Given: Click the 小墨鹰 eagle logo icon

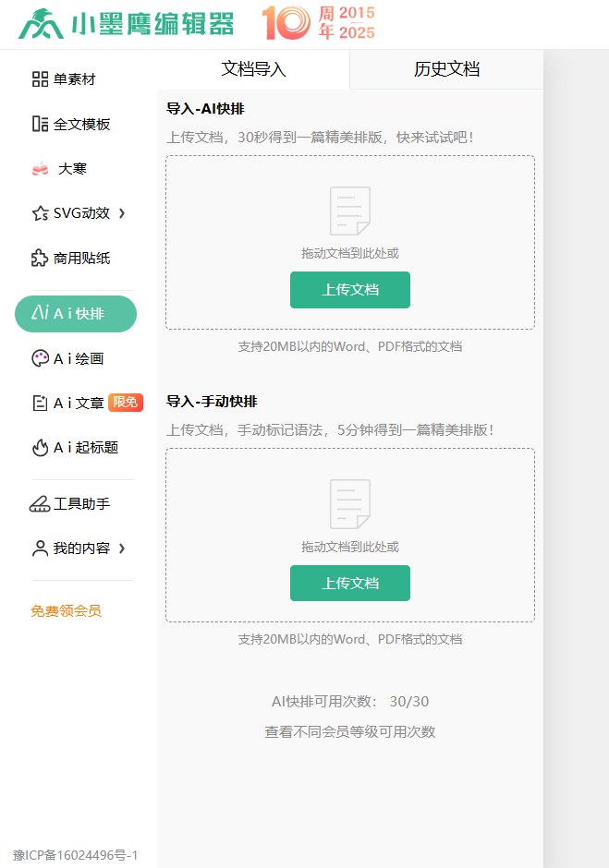Looking at the screenshot, I should tap(41, 24).
